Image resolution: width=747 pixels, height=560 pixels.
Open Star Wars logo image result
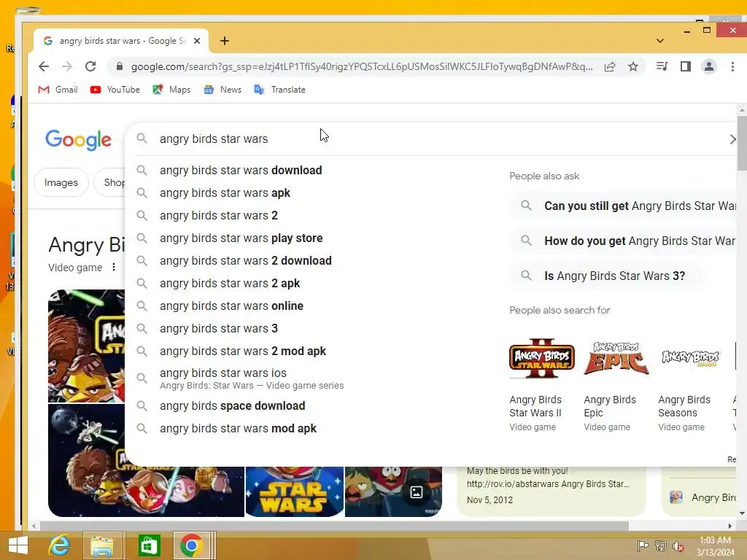coord(295,491)
